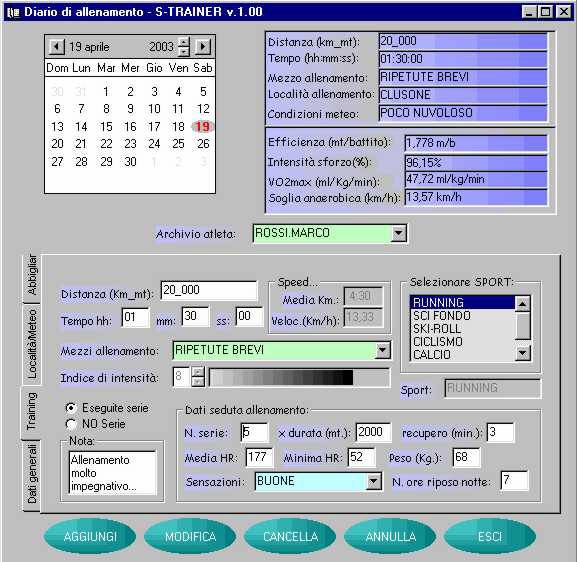Click the intensity gradient bar
Viewport: 577px width, 562px height.
[299, 378]
